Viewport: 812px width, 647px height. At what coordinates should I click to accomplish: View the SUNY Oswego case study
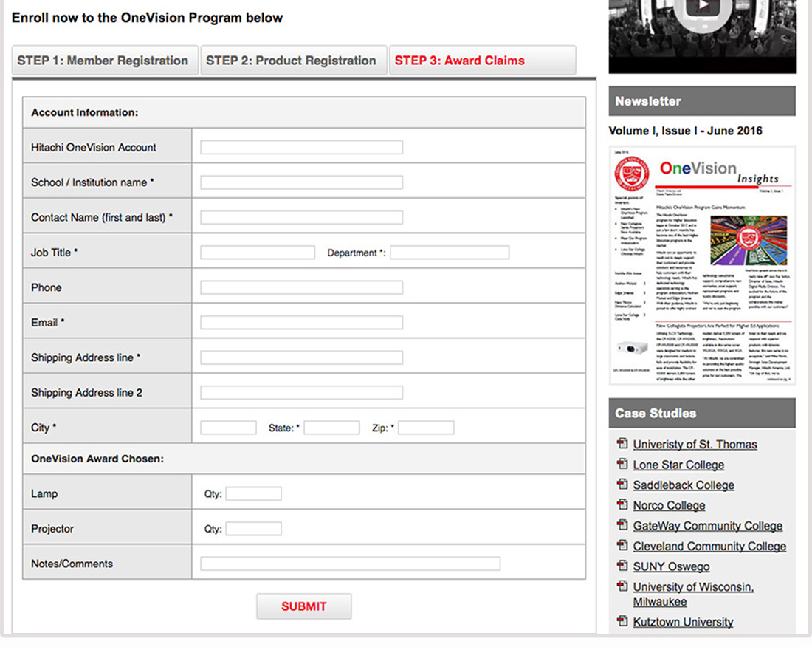click(671, 566)
